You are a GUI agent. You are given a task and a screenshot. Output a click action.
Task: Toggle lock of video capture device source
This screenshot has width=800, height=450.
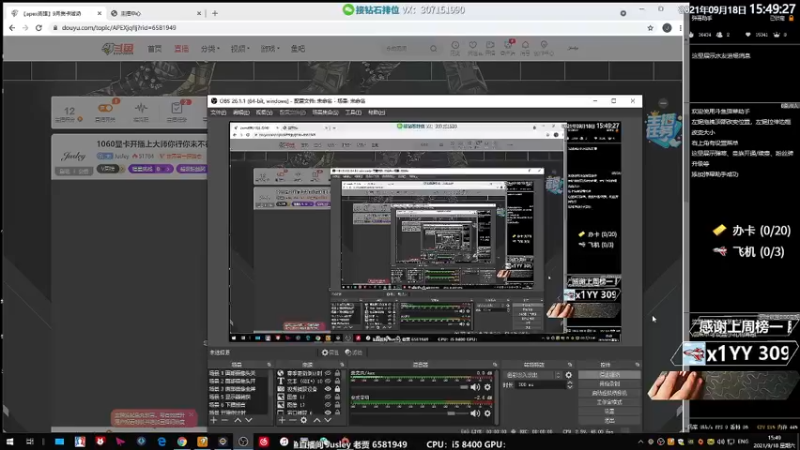pos(337,389)
